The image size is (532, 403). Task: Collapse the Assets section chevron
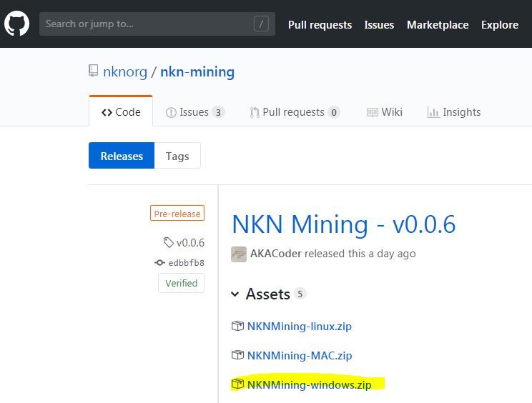(x=235, y=294)
